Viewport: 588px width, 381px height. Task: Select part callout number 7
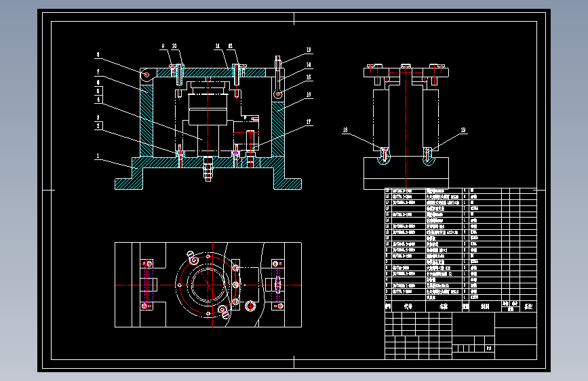(x=98, y=72)
